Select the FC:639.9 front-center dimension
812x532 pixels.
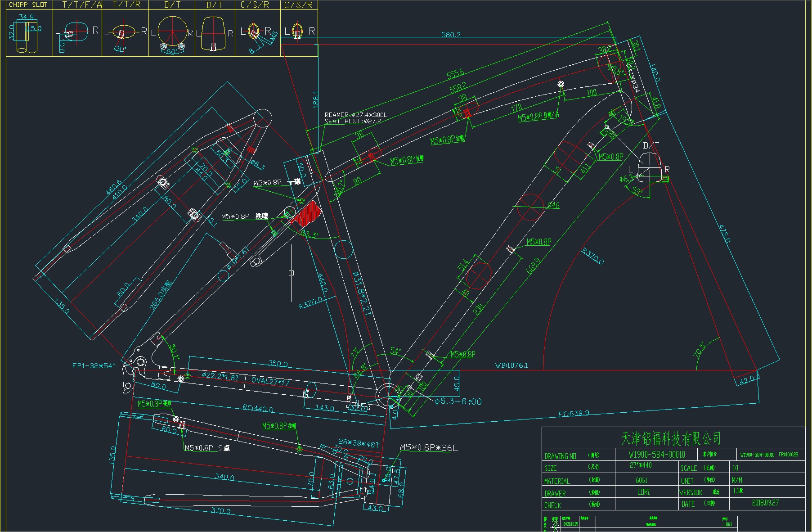(x=574, y=413)
